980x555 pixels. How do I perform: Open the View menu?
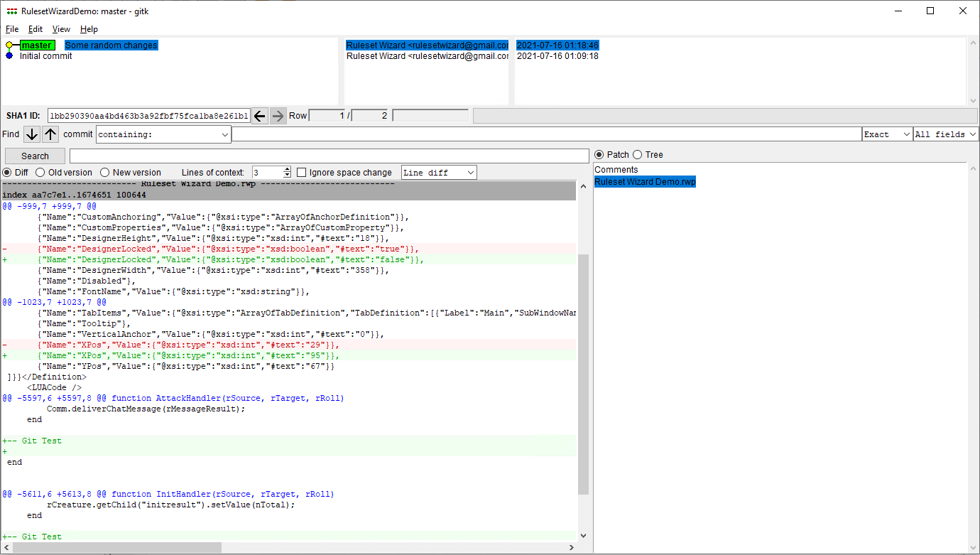pyautogui.click(x=60, y=29)
